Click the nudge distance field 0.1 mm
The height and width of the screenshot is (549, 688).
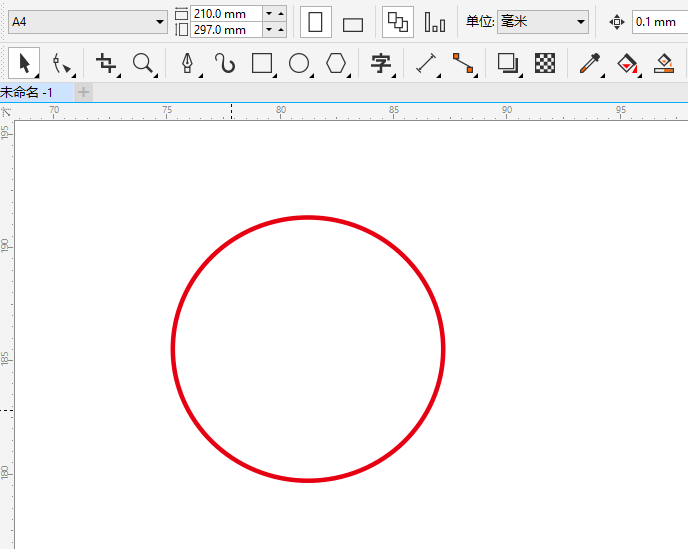[660, 22]
